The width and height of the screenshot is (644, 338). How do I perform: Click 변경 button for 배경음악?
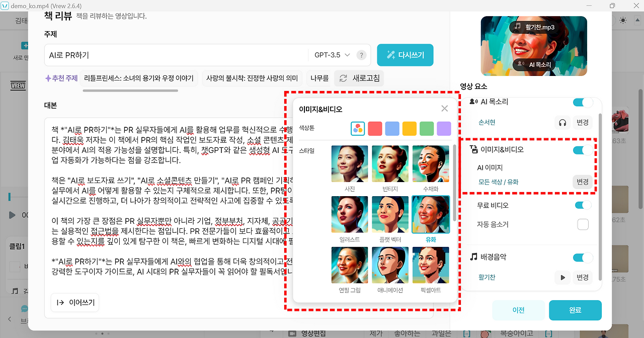pyautogui.click(x=583, y=277)
